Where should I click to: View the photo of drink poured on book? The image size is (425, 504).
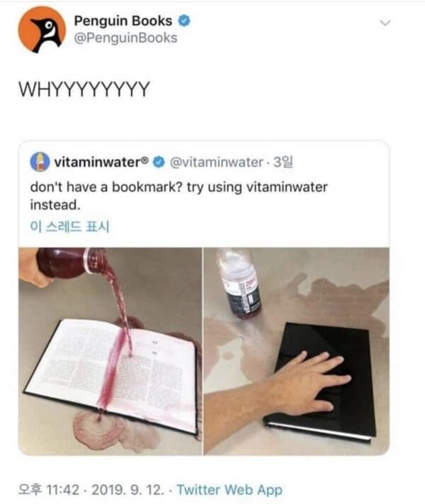click(110, 351)
